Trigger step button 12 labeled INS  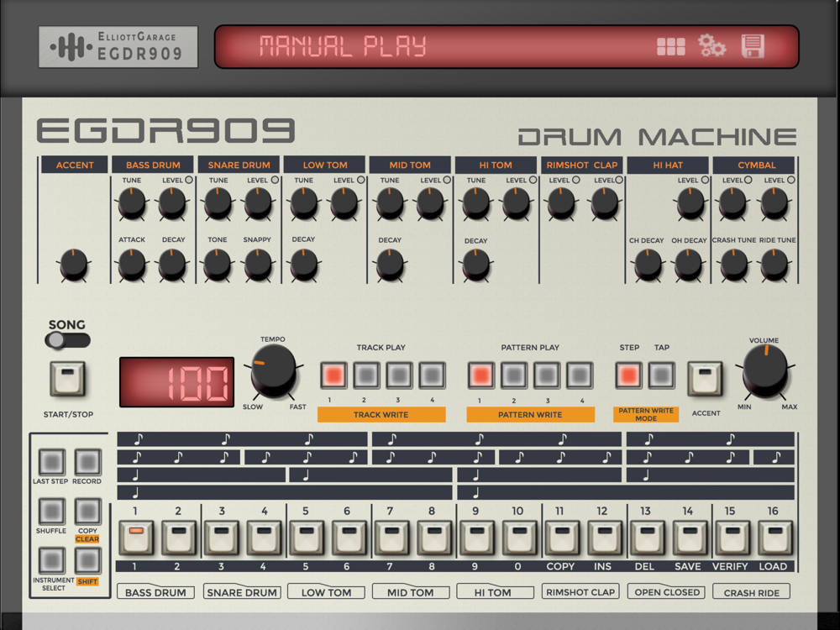click(x=604, y=538)
